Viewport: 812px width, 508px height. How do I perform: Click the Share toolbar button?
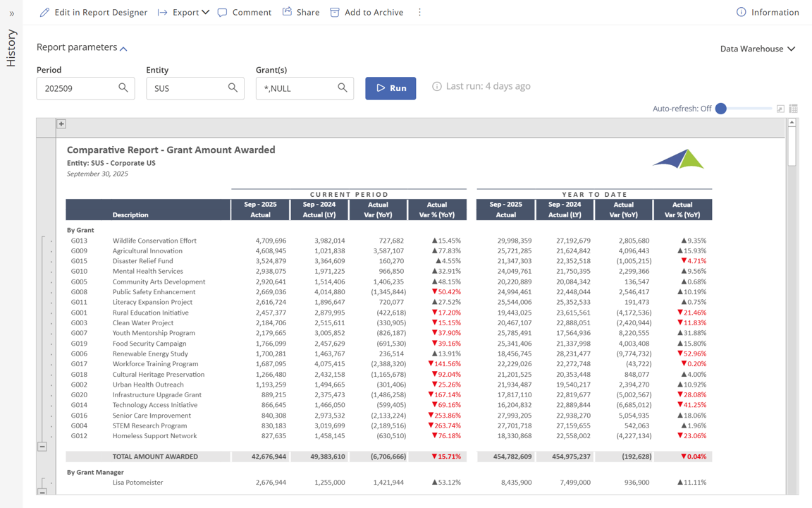point(300,12)
